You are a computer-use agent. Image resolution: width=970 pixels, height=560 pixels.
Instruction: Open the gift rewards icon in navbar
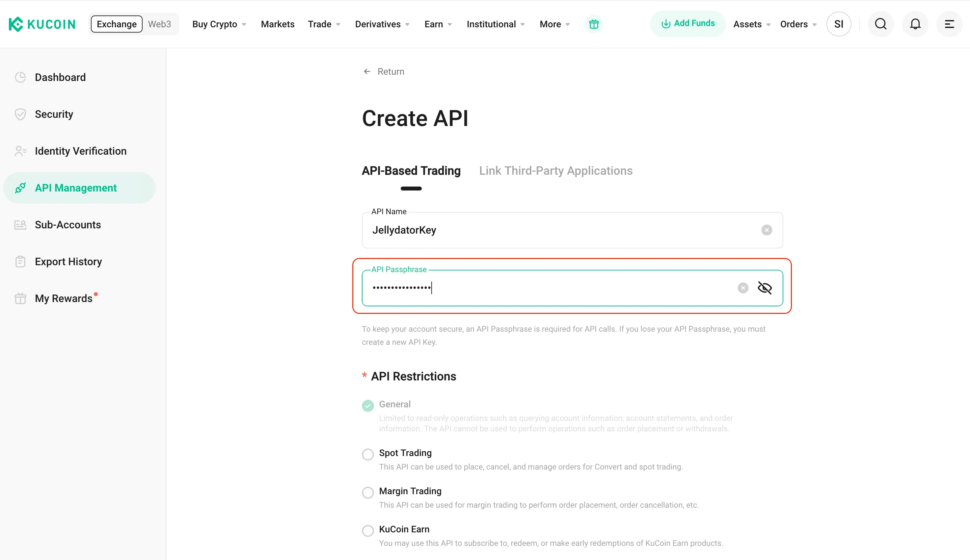(x=594, y=24)
